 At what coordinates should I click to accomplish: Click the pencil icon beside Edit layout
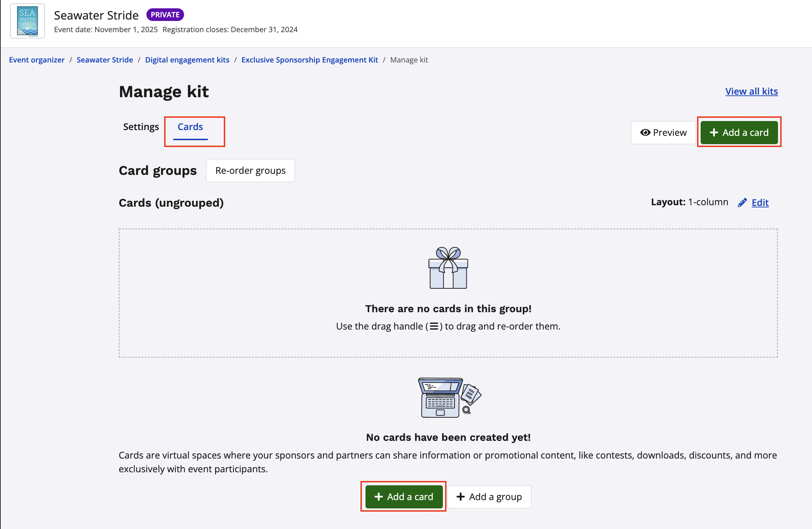[742, 202]
